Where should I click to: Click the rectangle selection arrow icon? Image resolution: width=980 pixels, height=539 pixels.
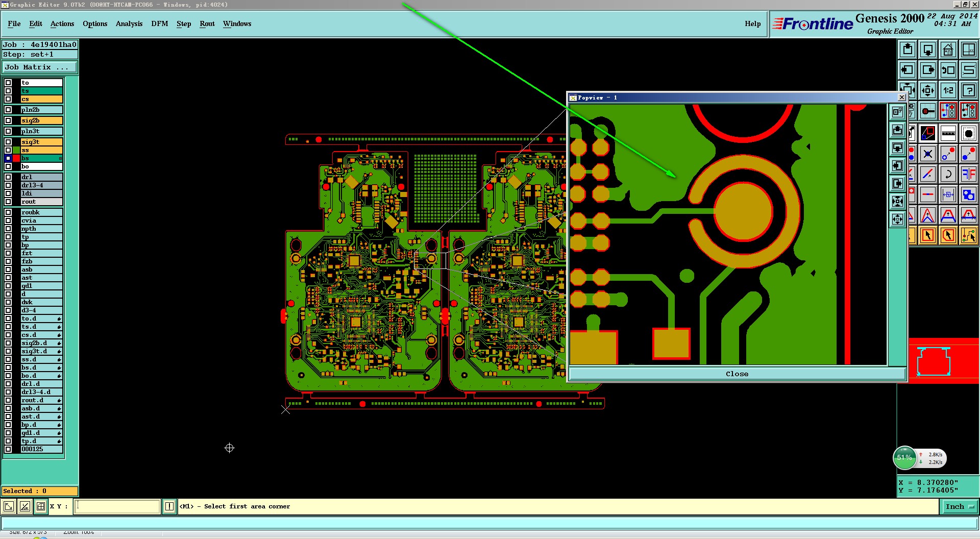[x=928, y=235]
